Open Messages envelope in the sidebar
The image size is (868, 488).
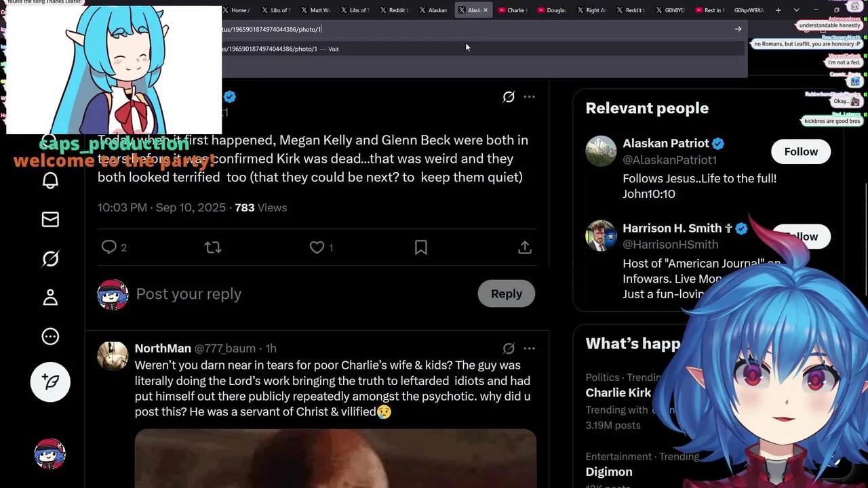click(x=50, y=220)
